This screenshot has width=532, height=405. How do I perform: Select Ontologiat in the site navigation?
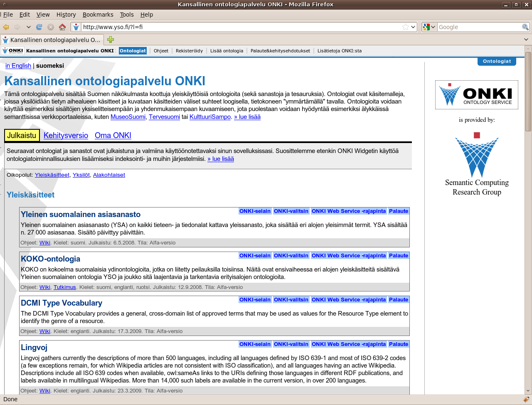tap(133, 51)
